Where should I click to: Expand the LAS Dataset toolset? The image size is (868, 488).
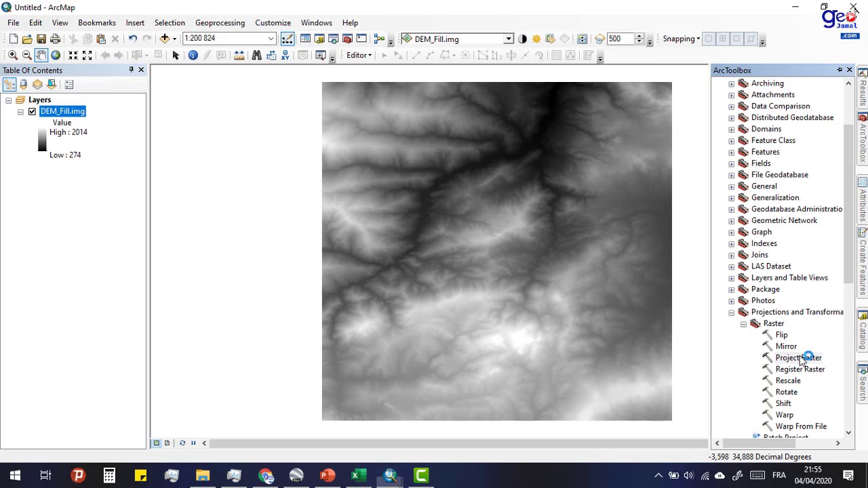click(731, 266)
